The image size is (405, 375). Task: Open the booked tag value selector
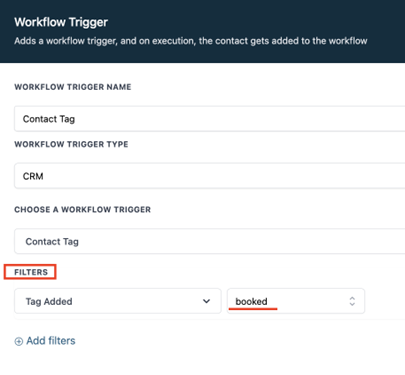[296, 301]
